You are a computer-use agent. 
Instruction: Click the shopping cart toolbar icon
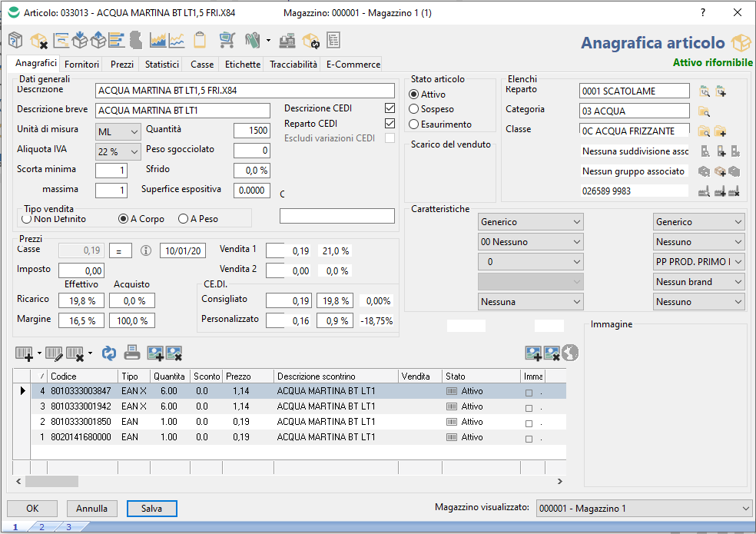[x=226, y=40]
